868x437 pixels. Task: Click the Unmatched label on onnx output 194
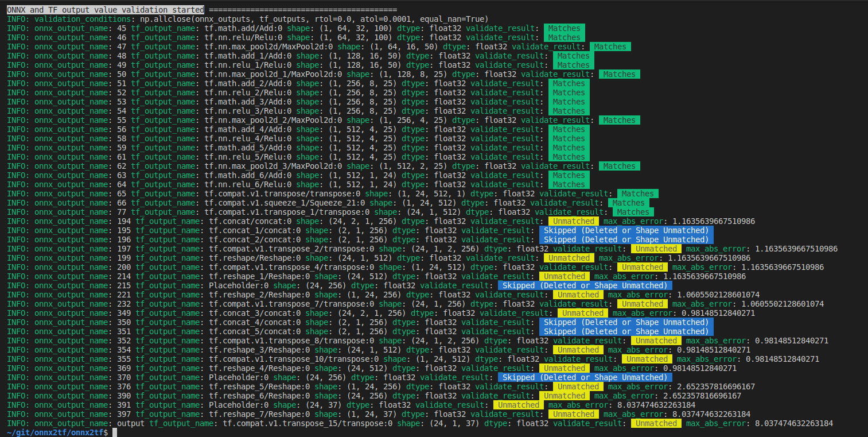573,221
